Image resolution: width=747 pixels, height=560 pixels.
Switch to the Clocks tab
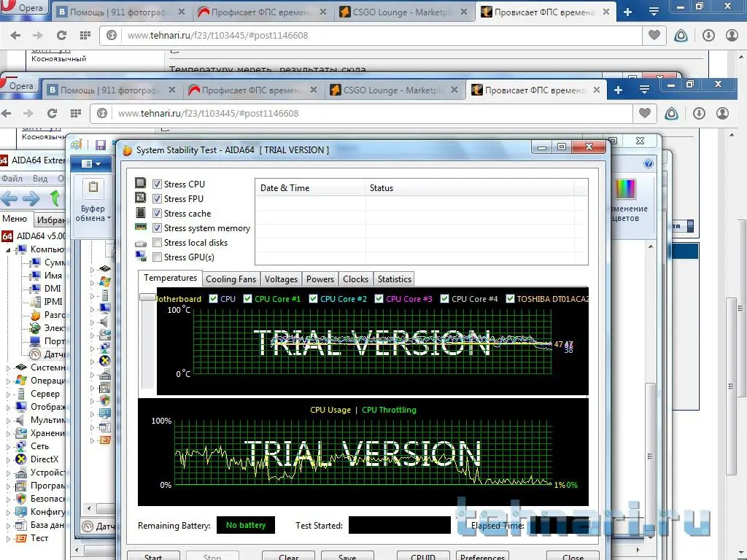click(x=355, y=279)
